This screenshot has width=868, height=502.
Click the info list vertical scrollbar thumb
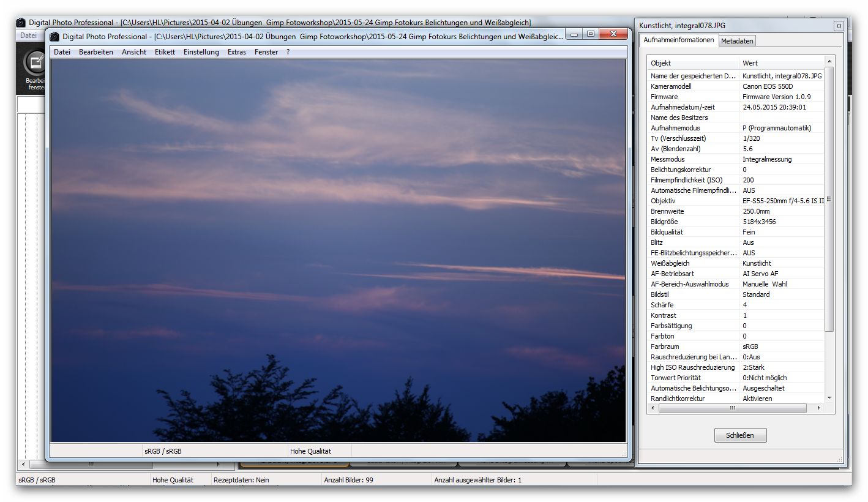pyautogui.click(x=829, y=199)
